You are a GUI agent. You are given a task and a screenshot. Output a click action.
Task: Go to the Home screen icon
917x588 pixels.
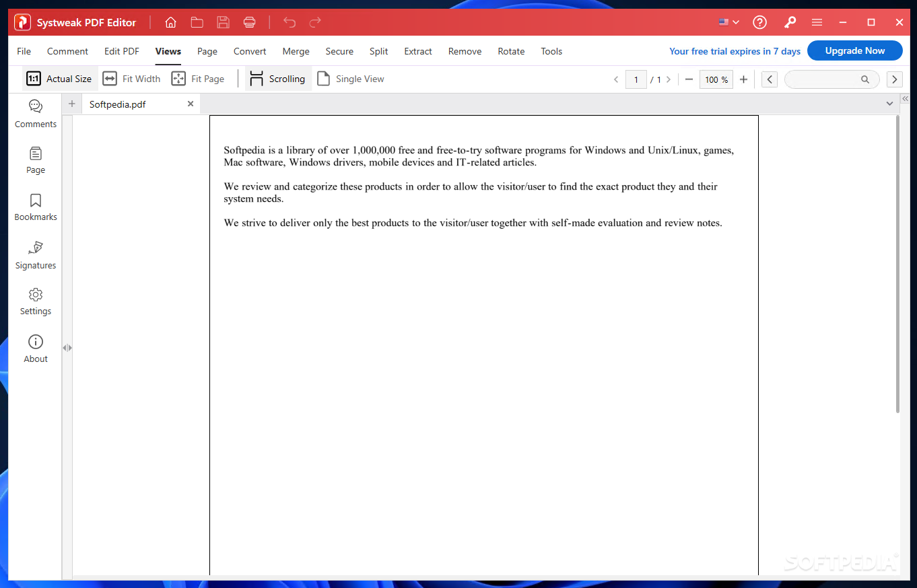[170, 22]
